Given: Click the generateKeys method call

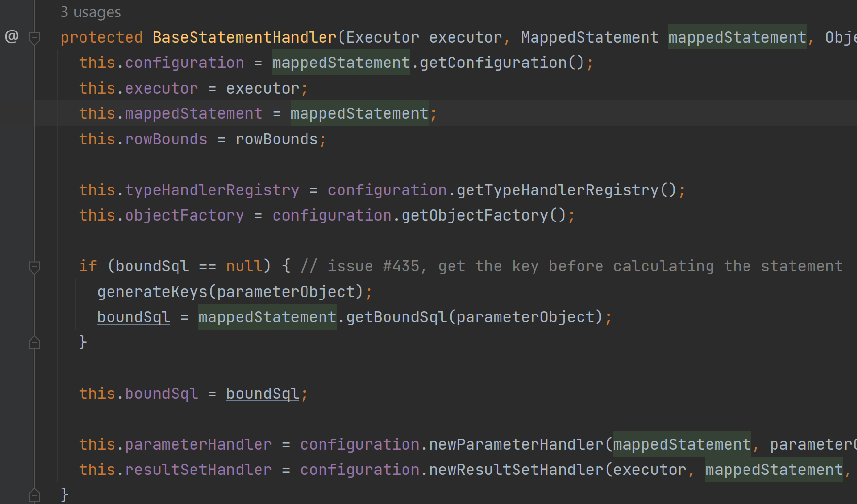Looking at the screenshot, I should pos(152,292).
